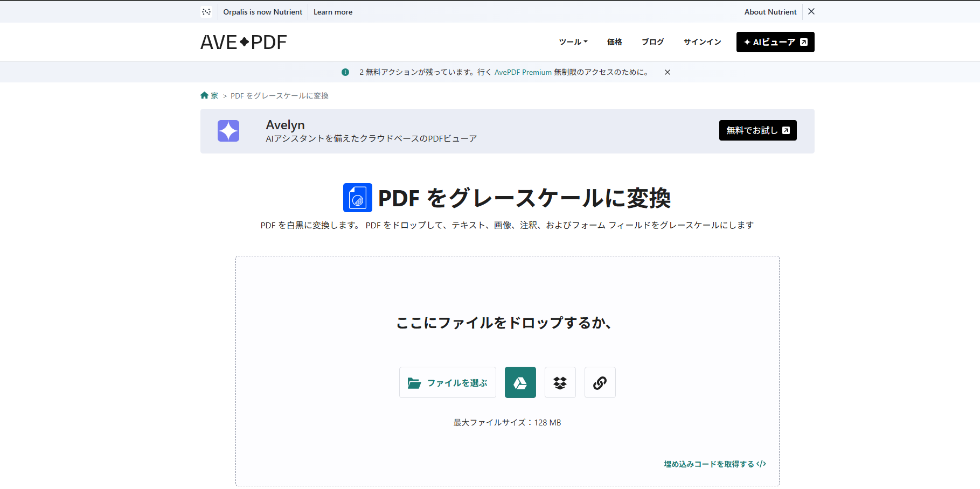
Task: Click the Orpalis is now Nutrient text
Action: click(x=263, y=12)
